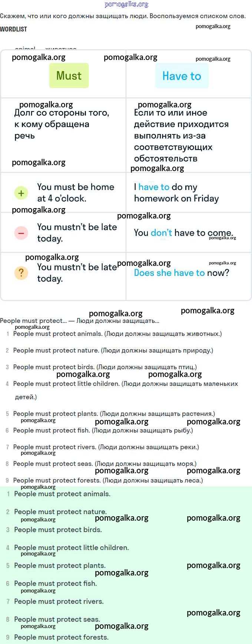Click the red minus icon
Viewport: 252px width, 644px height.
[21, 233]
